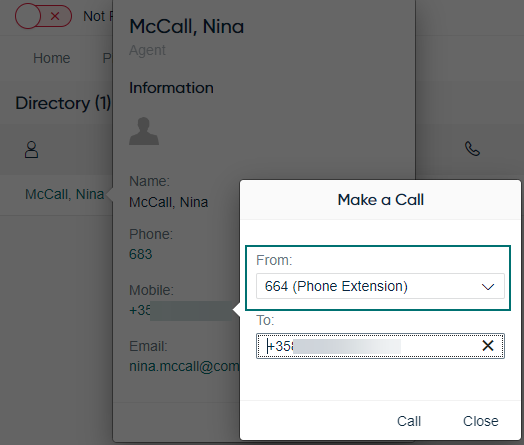Click the From label in the dialog
This screenshot has width=524, height=445.
click(x=274, y=260)
